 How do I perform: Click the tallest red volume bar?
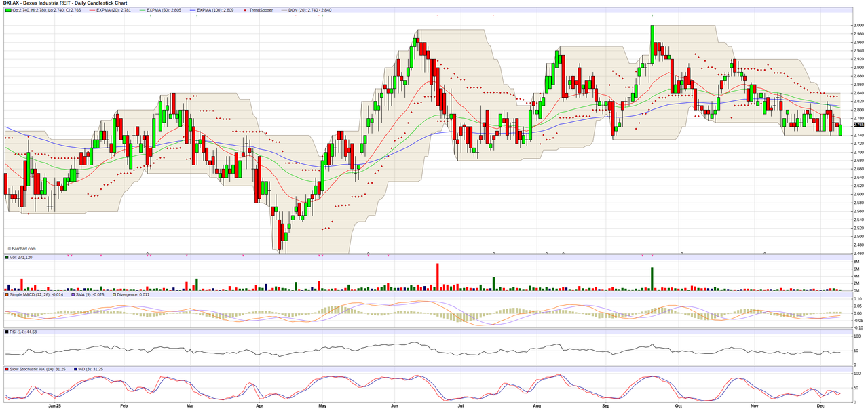(438, 277)
